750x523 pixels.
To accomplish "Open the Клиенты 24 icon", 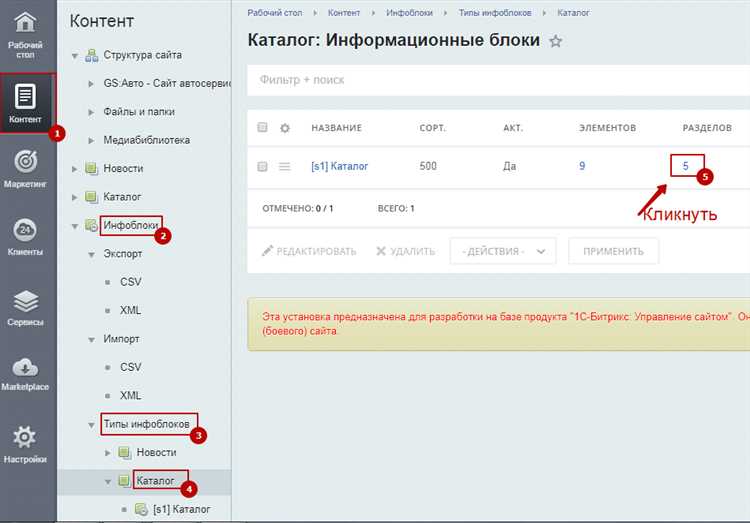I will pos(25,230).
